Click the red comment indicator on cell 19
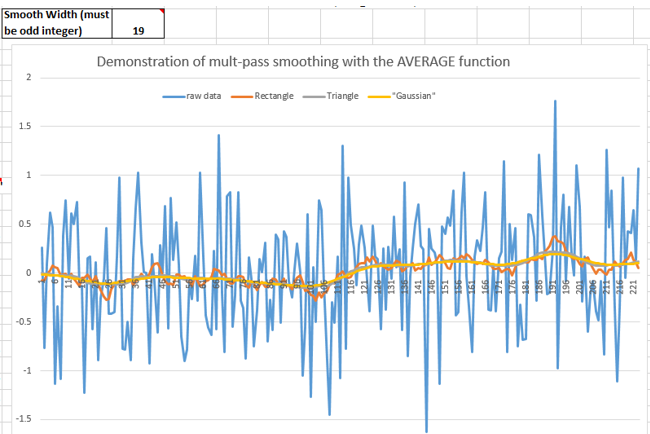650x434 pixels. click(x=161, y=10)
